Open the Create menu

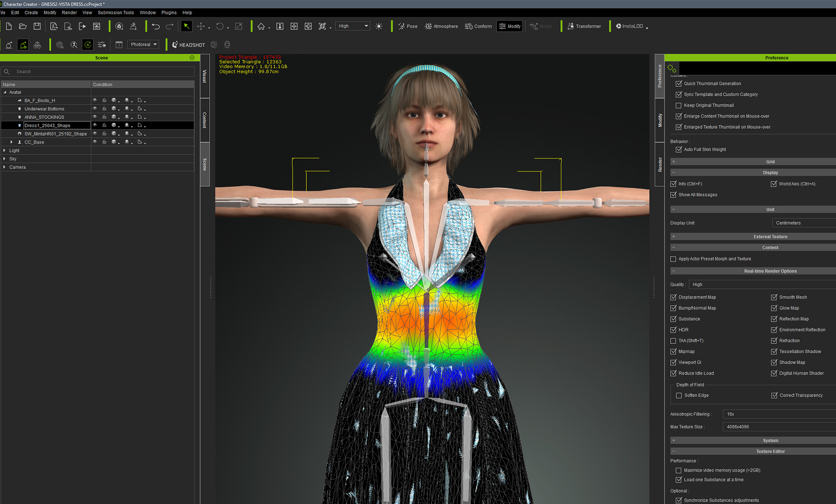point(31,13)
